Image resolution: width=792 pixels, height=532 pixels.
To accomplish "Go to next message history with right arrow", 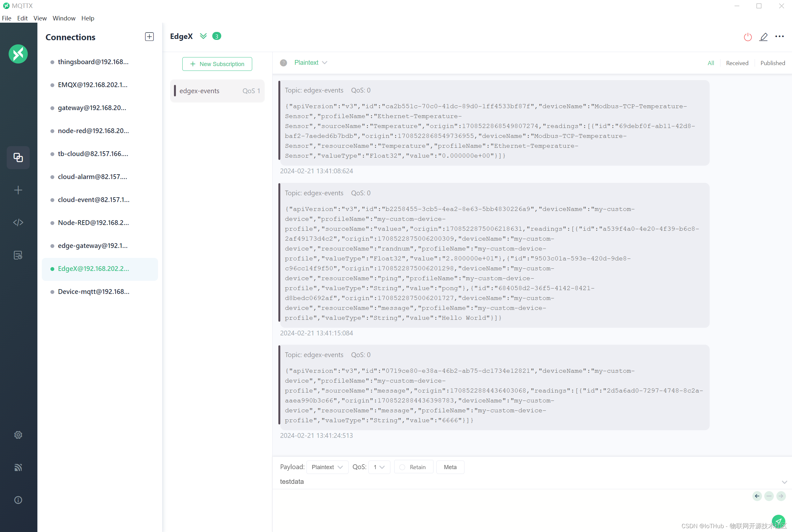I will click(781, 496).
